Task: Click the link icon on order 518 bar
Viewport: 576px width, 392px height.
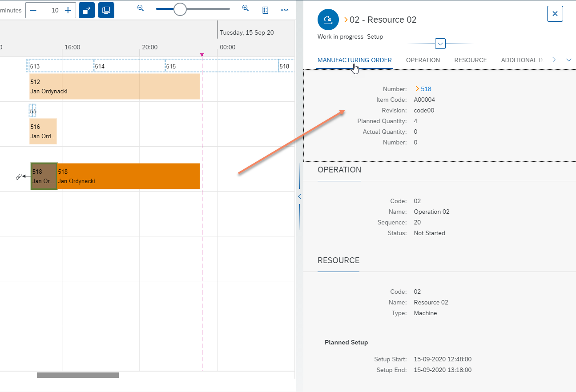Action: [18, 176]
